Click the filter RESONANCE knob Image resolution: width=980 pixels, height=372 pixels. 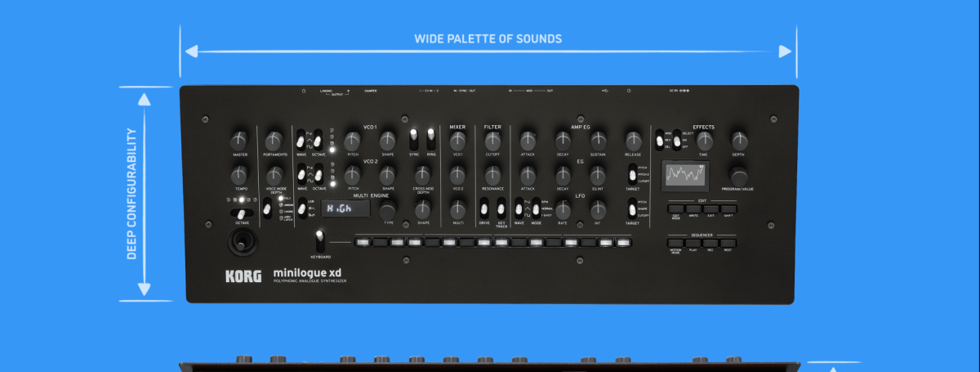[x=492, y=175]
